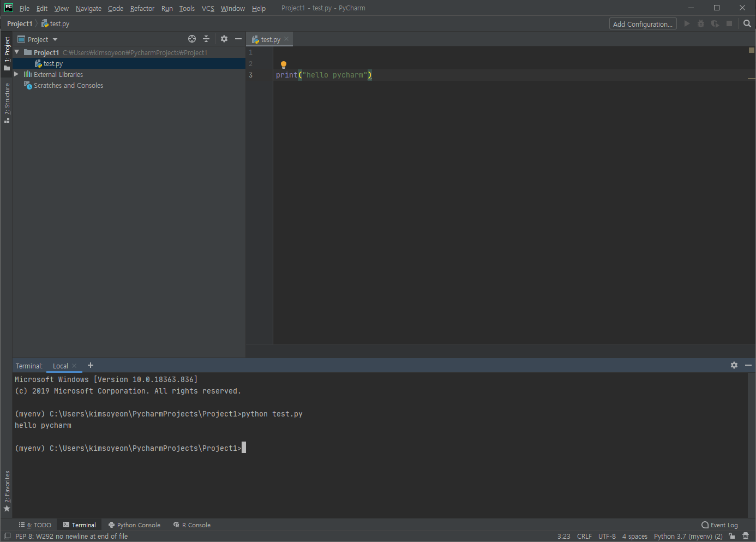Image resolution: width=756 pixels, height=542 pixels.
Task: Open the Refactor menu
Action: [142, 8]
